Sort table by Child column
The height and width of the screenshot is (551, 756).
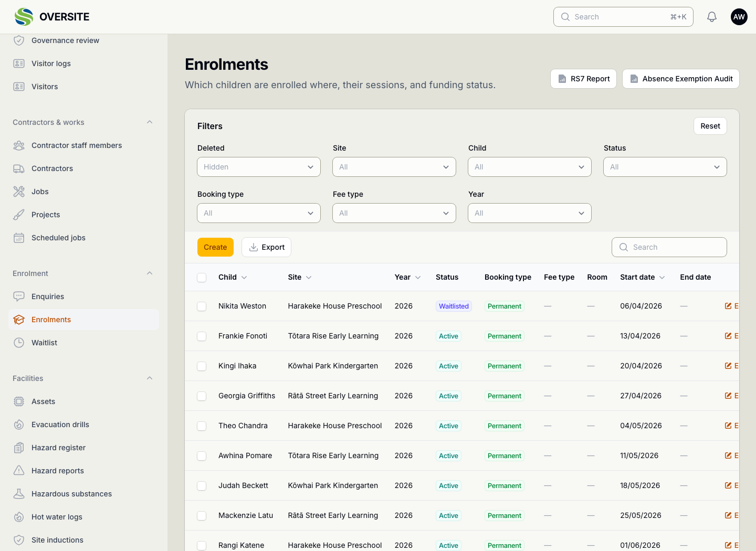[233, 277]
